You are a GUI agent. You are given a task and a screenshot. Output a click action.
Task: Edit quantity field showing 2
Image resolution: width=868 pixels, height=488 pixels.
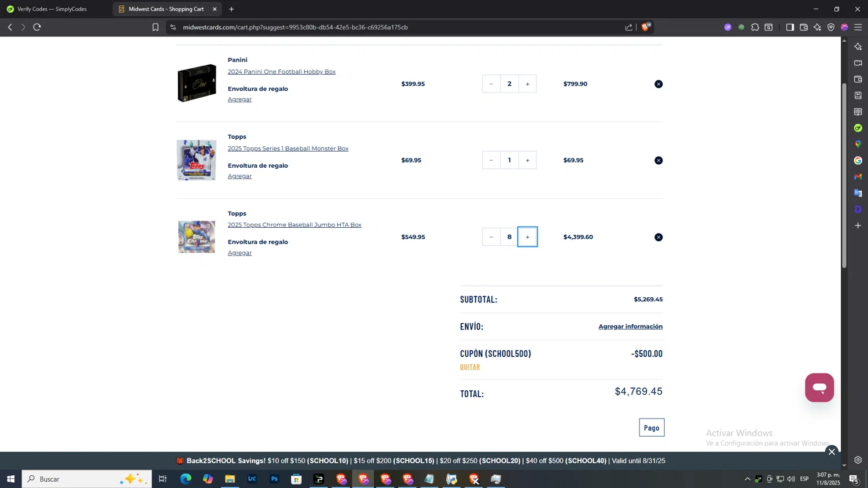509,84
